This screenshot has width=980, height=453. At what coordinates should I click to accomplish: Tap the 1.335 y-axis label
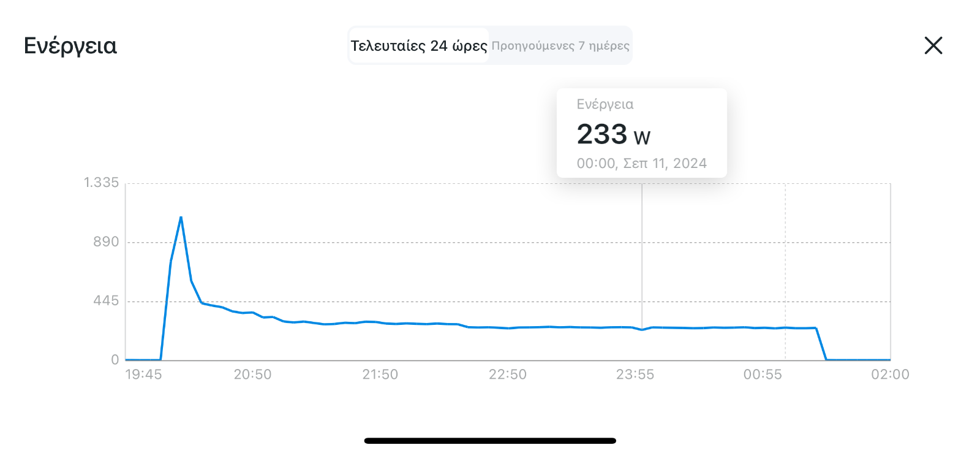(x=101, y=183)
